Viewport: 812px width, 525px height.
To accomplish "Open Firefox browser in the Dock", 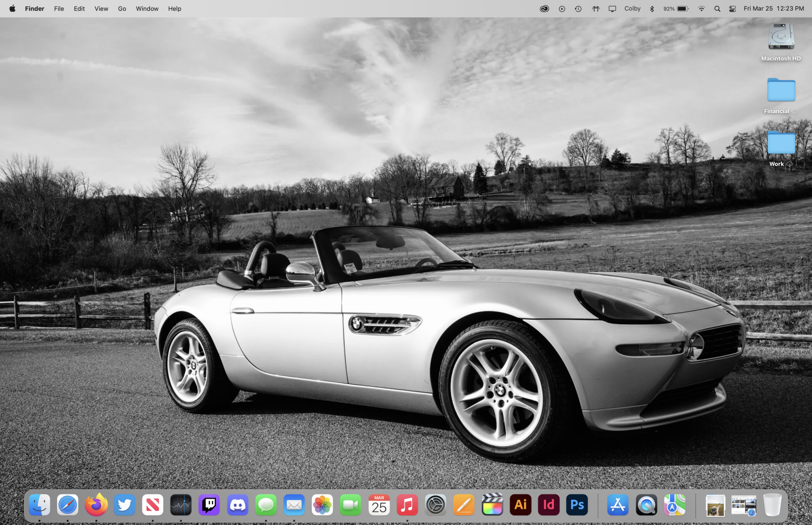I will 96,505.
